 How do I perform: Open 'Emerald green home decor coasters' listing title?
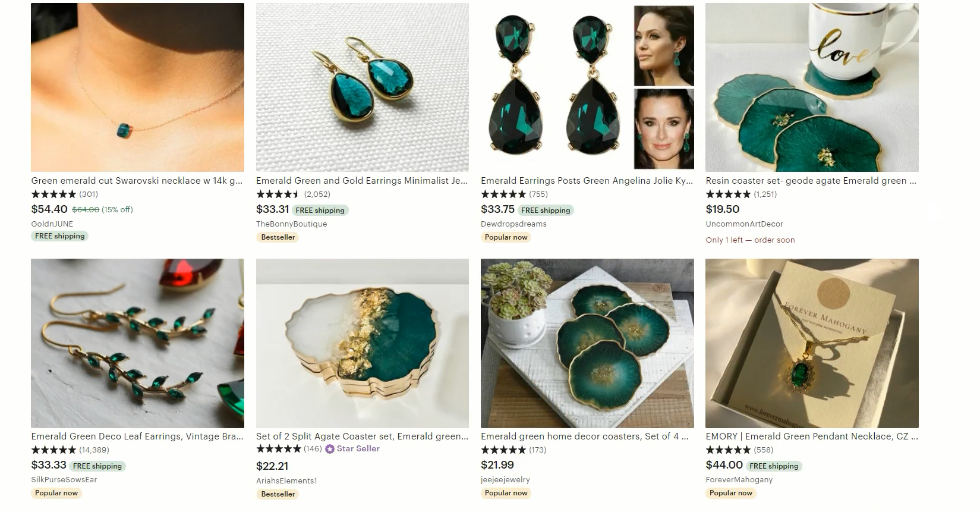pos(584,436)
